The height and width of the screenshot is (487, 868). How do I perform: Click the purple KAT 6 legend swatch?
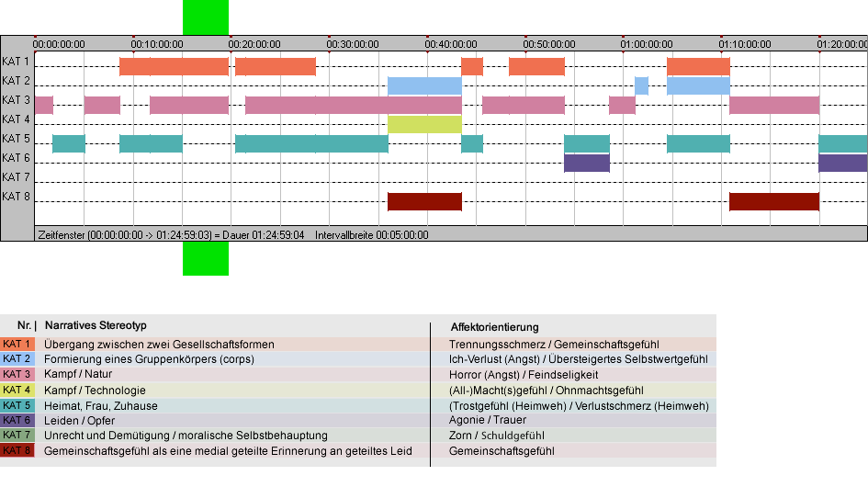coord(17,421)
